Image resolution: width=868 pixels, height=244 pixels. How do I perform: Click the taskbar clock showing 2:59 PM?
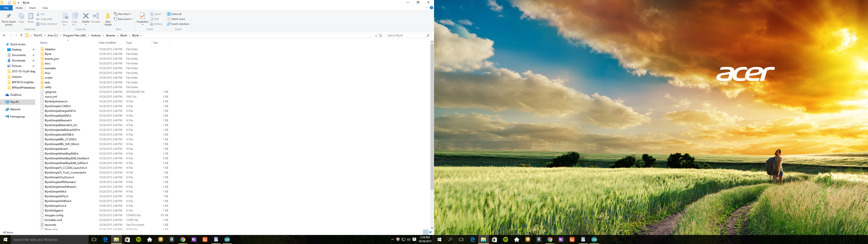pyautogui.click(x=425, y=239)
